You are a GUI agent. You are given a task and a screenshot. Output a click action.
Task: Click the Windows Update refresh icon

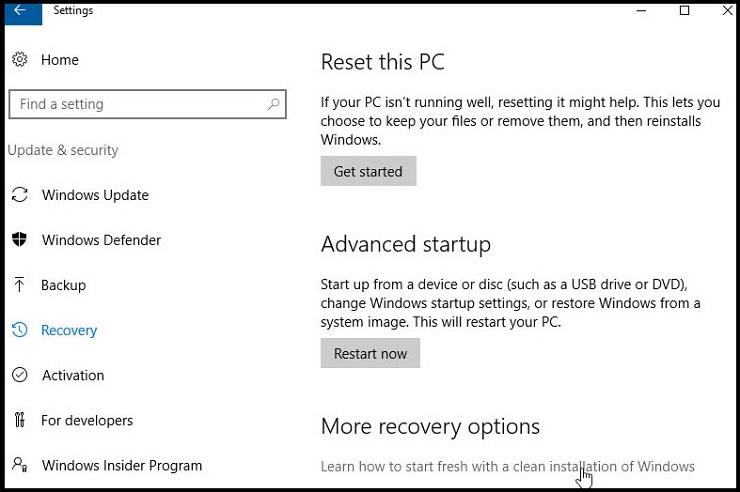20,195
